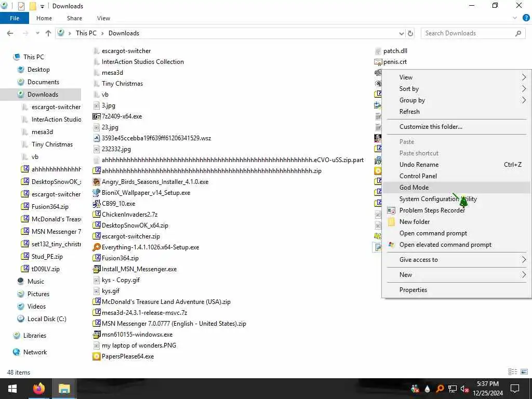Viewport: 532px width, 399px height.
Task: Click the network tray icon
Action: coord(452,389)
